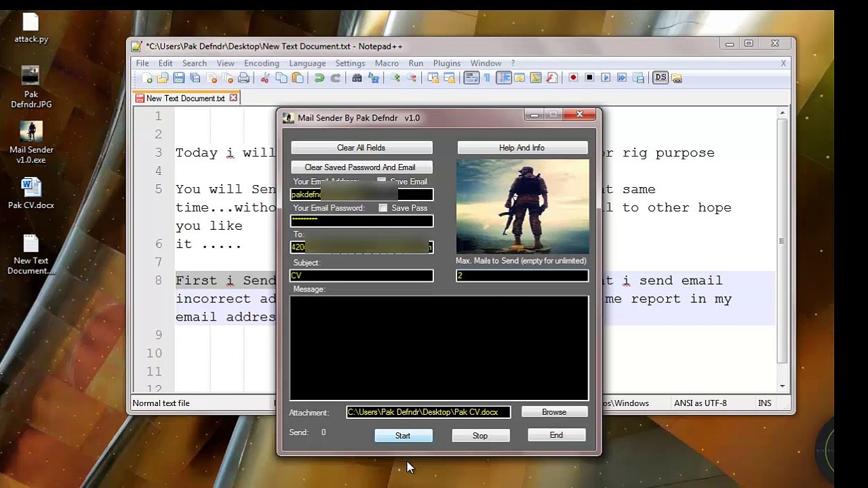Click inside the Message text area
Image resolution: width=868 pixels, height=488 pixels.
point(439,348)
